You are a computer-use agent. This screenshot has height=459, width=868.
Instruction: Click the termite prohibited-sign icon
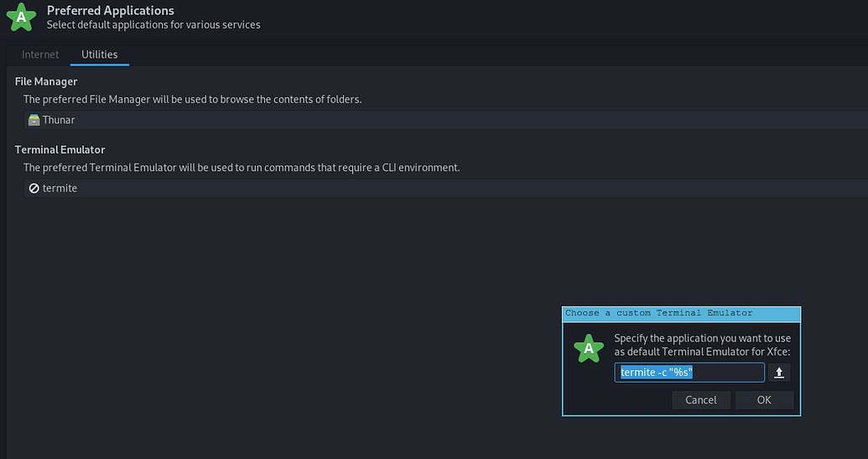tap(34, 188)
